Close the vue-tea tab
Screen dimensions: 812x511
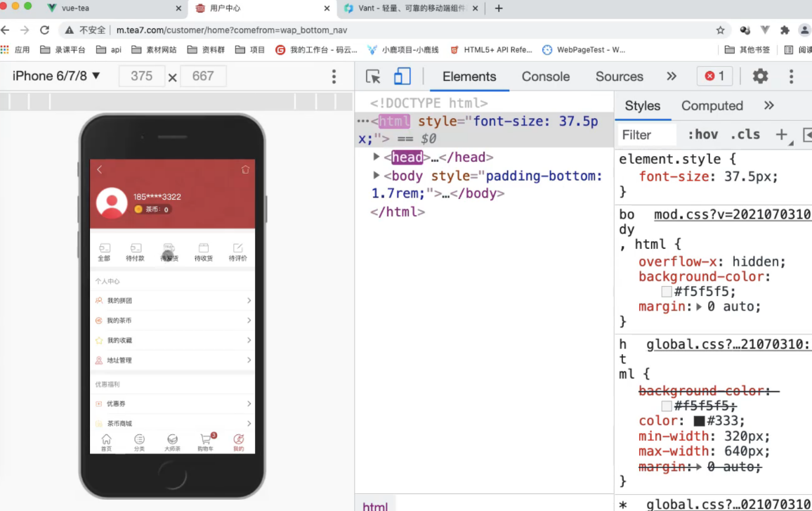tap(178, 8)
